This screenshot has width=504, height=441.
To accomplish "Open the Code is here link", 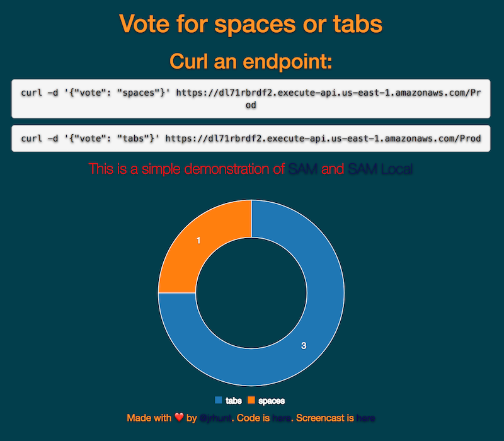I will [x=281, y=418].
